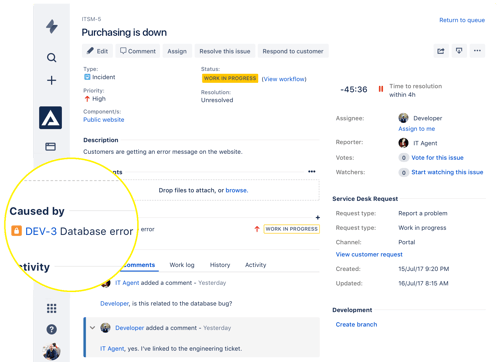Image resolution: width=500 pixels, height=362 pixels.
Task: Click Vote for this issue link
Action: coord(437,158)
